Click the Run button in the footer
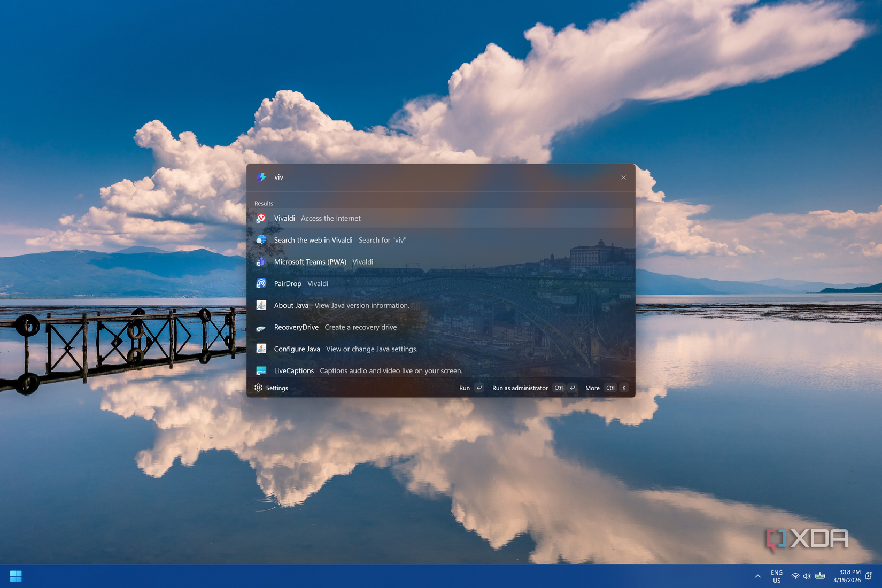The width and height of the screenshot is (882, 588). [471, 388]
